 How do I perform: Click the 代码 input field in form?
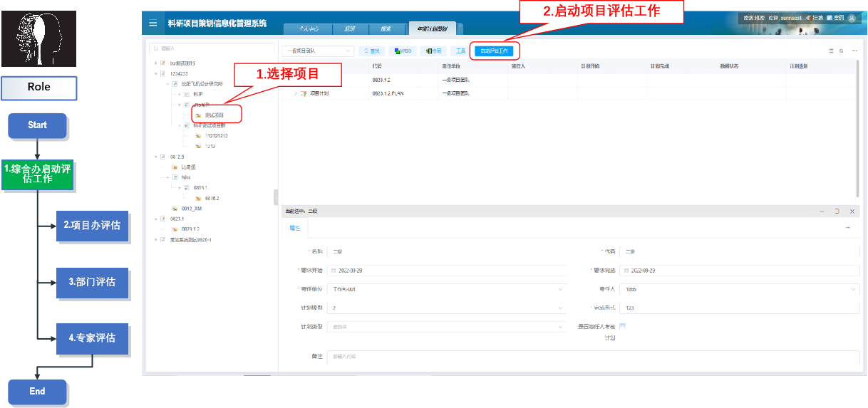[x=740, y=251]
